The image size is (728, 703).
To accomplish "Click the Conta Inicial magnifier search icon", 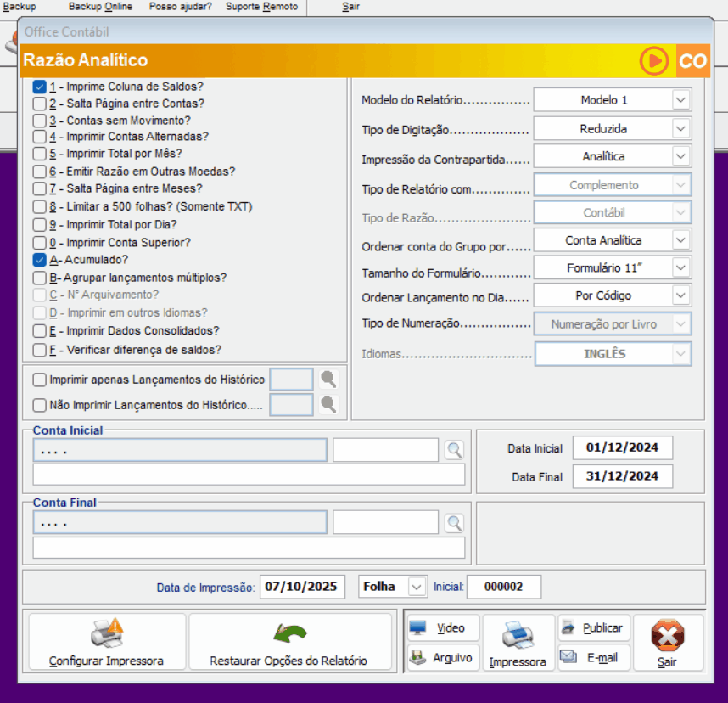I will point(455,450).
